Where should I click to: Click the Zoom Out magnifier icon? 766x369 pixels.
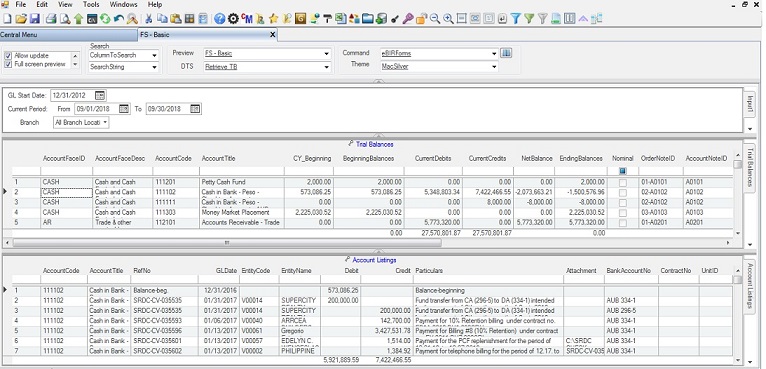(435, 19)
